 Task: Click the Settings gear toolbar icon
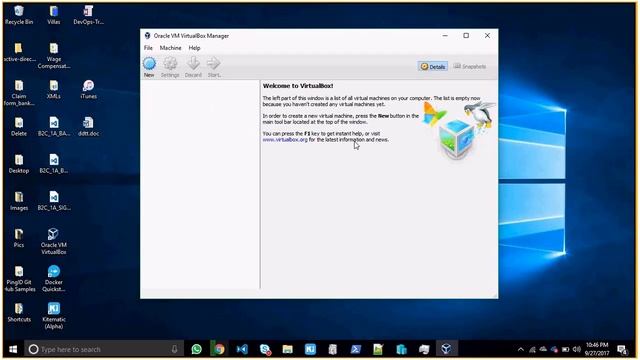point(170,67)
